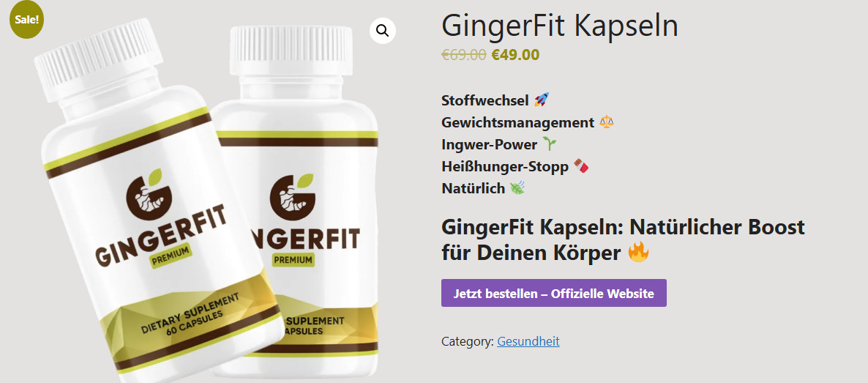Click the Stoffwechsel feature text
868x383 pixels.
[x=486, y=101]
